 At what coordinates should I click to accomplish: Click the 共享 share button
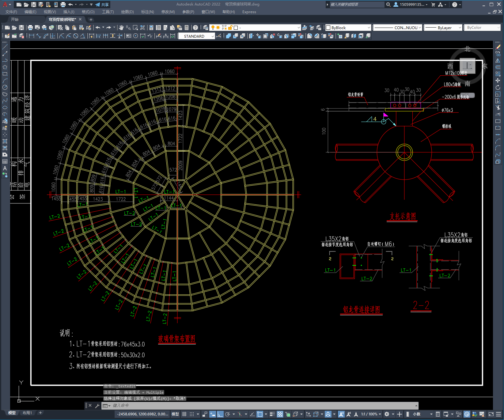pyautogui.click(x=102, y=5)
